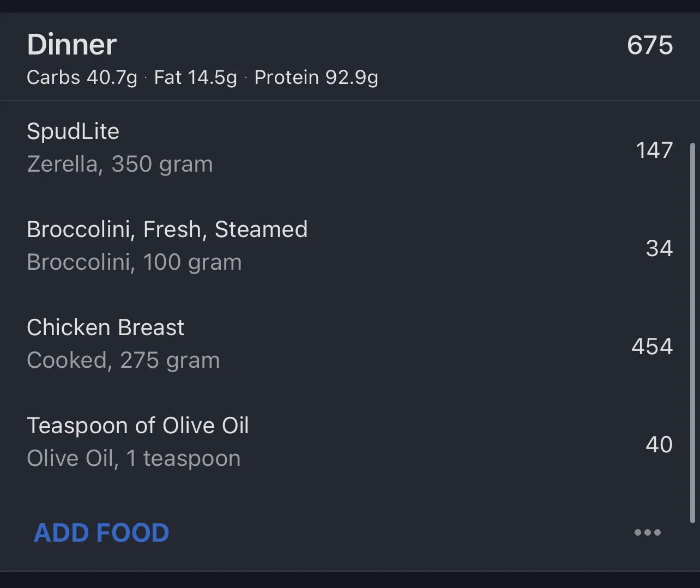Open the three-dots more options menu
The image size is (700, 588).
click(647, 532)
